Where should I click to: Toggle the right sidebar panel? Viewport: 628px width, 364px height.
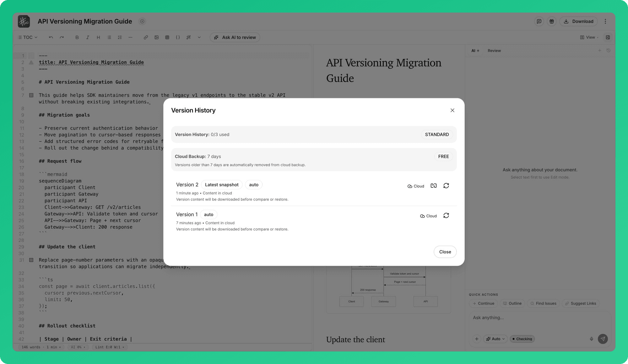pyautogui.click(x=608, y=37)
